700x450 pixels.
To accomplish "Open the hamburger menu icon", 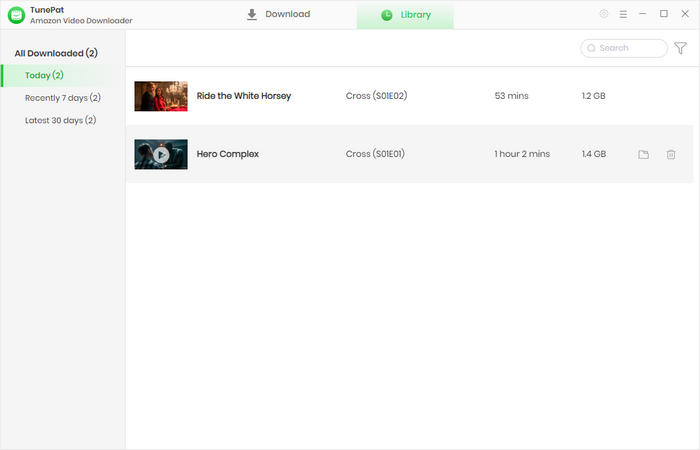I will click(623, 14).
